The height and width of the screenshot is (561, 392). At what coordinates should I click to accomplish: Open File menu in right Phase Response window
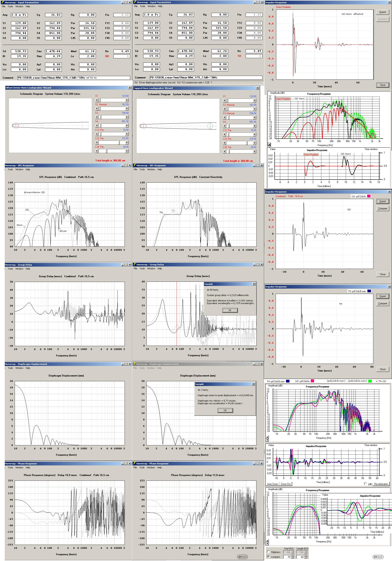[135, 467]
